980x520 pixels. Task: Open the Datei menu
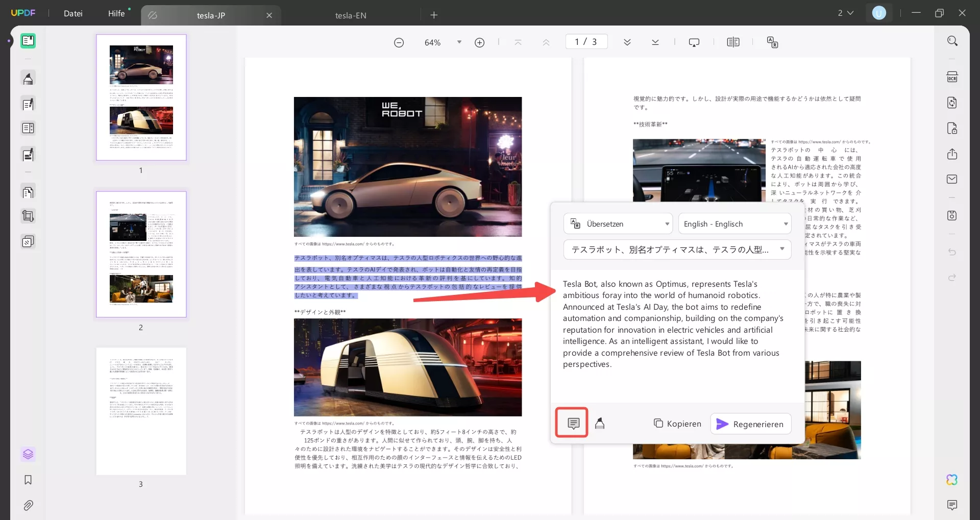(73, 14)
